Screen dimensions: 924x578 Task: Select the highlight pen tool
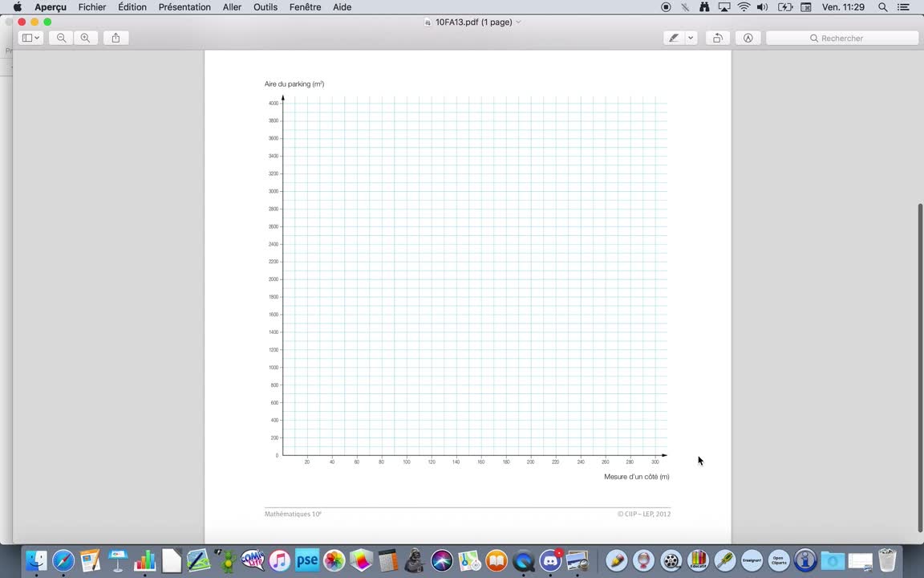(674, 38)
